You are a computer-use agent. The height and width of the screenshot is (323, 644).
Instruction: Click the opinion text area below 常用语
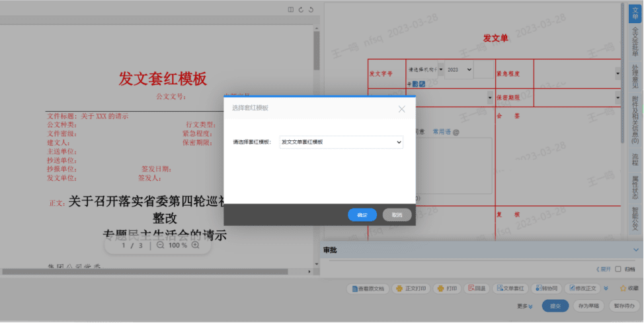(454, 165)
